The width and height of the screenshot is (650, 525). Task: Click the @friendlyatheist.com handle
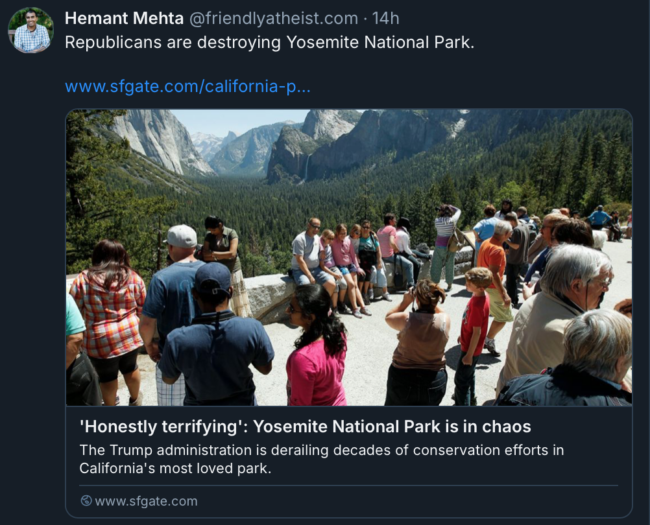pos(274,18)
